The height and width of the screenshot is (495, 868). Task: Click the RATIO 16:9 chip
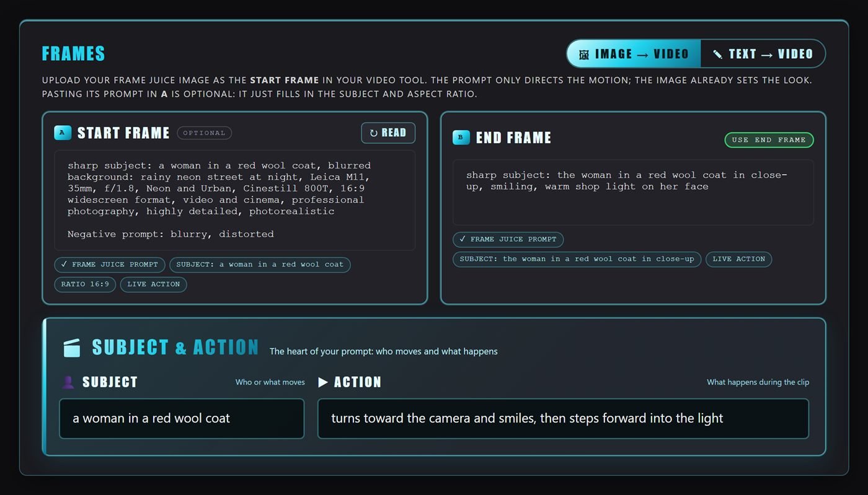point(85,284)
